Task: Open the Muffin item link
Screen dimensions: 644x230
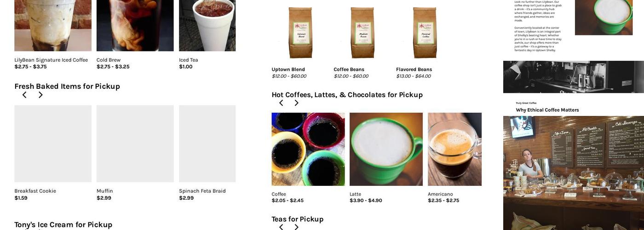Action: pos(104,191)
